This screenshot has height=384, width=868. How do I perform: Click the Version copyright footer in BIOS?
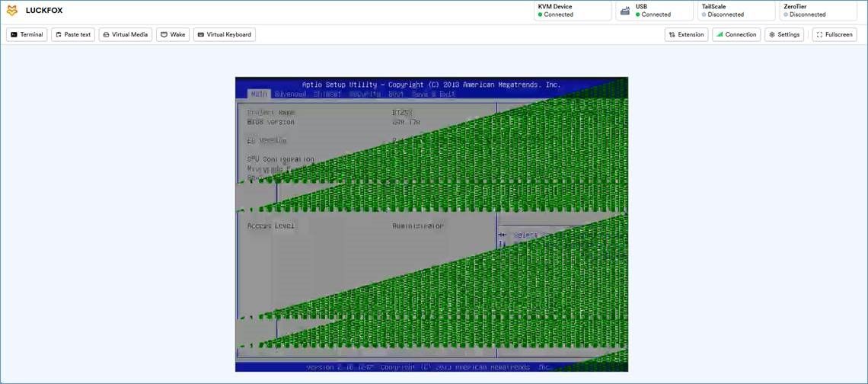(x=429, y=367)
